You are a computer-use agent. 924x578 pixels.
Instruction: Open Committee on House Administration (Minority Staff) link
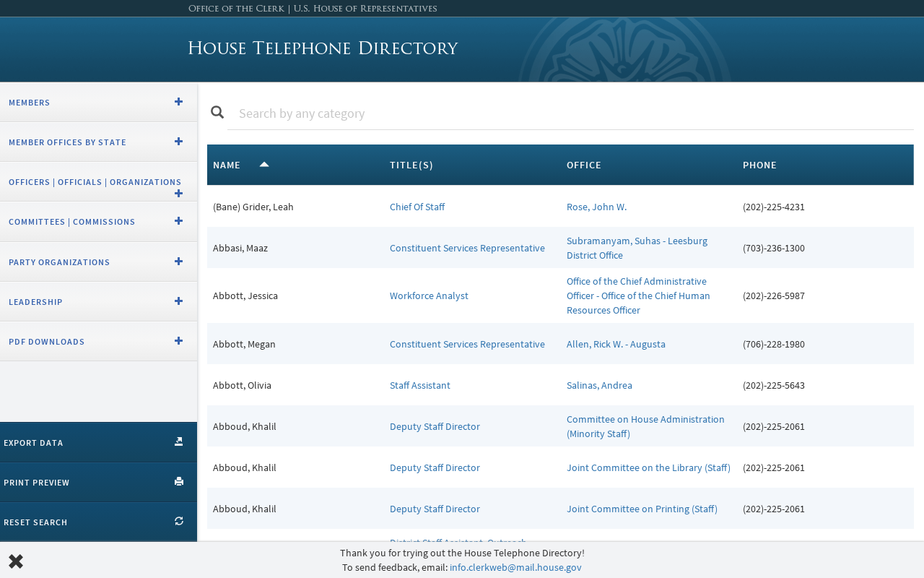(x=645, y=426)
